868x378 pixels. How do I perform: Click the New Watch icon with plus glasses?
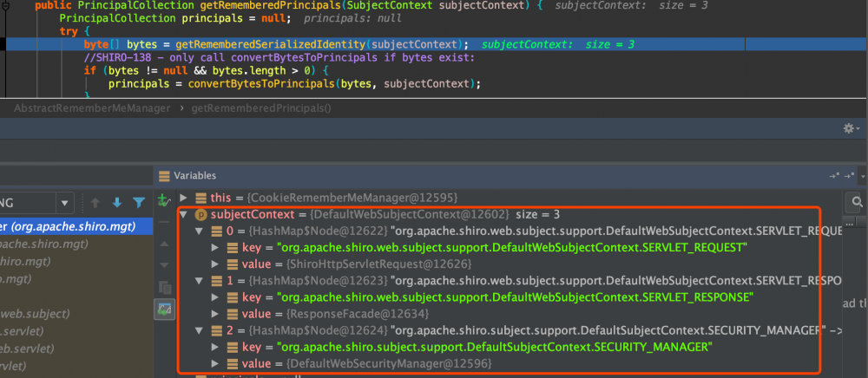click(164, 200)
